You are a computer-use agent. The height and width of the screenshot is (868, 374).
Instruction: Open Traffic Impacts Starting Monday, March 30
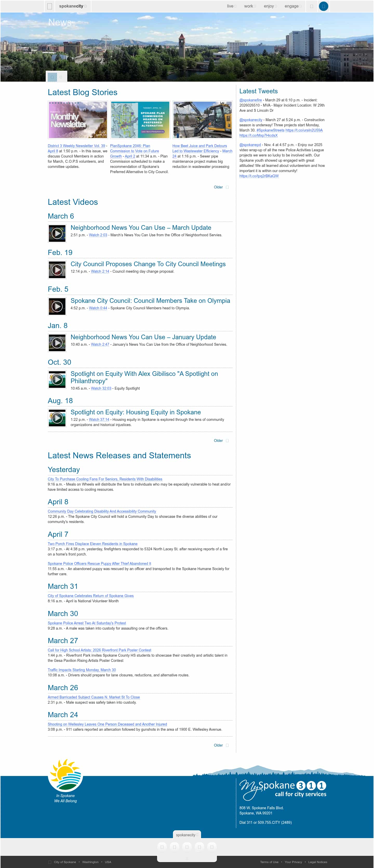(x=82, y=670)
